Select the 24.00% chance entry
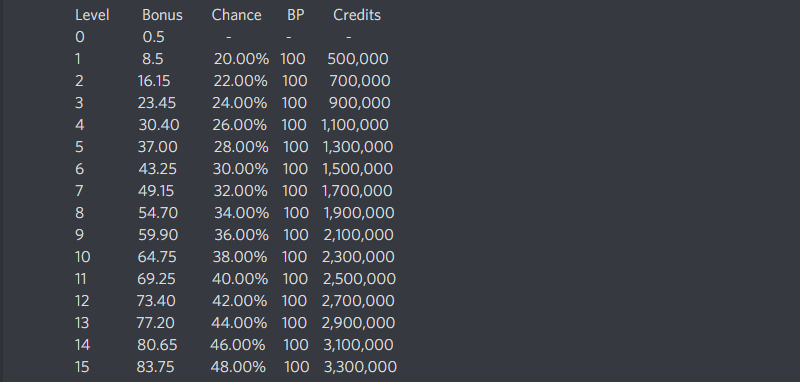The height and width of the screenshot is (382, 800). coord(240,103)
